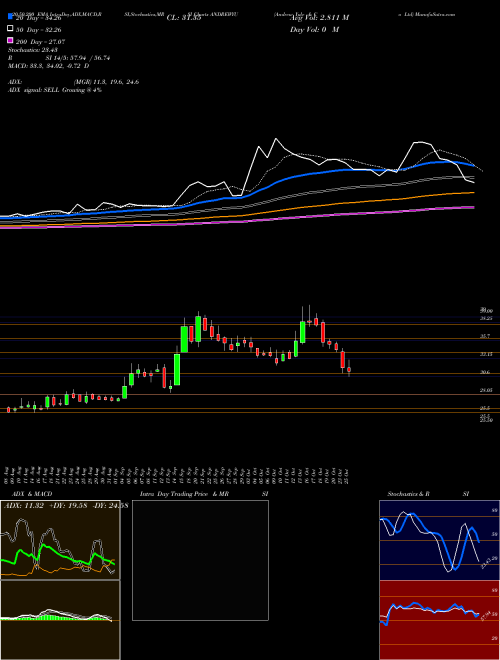Screen dimensions: 500x660
Task: Select the '50 Day = 32.26' legend text
Action: pos(39,30)
